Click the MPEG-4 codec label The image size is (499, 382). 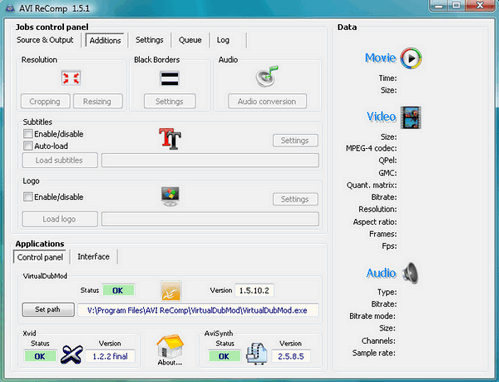click(x=371, y=148)
